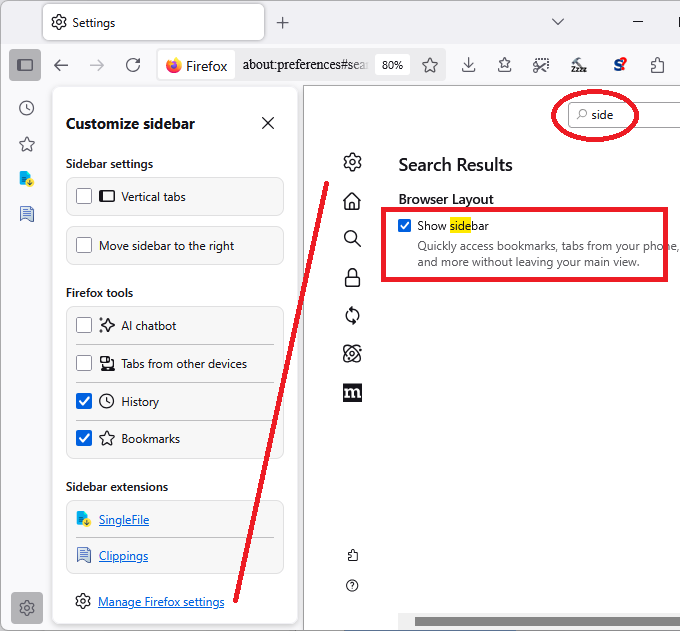Screen dimensions: 680x631
Task: Open Search settings category magnifier
Action: tap(352, 239)
